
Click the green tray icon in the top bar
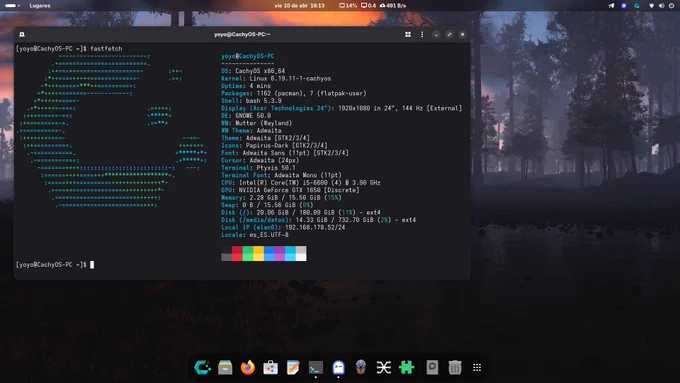[636, 6]
